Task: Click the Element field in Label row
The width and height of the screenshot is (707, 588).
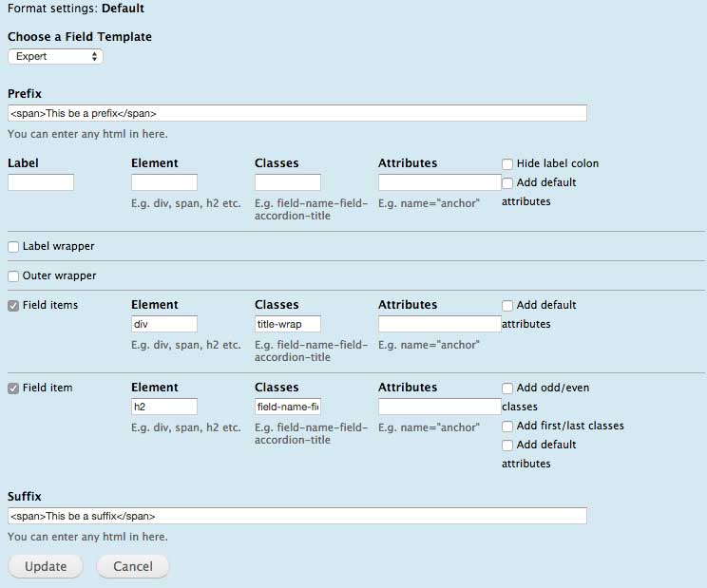Action: click(164, 182)
